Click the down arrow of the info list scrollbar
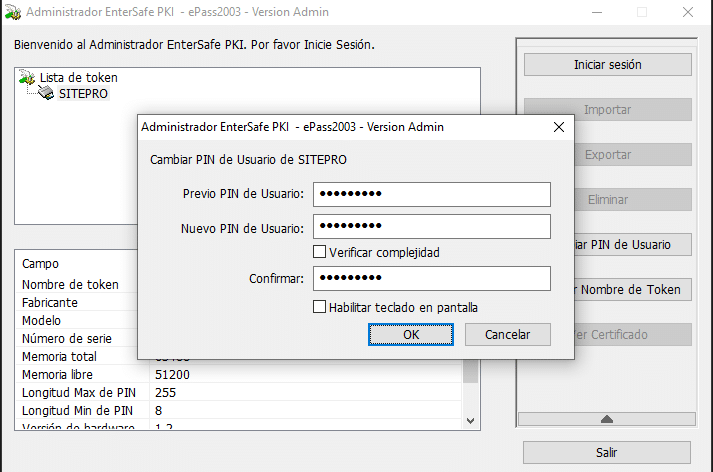 point(471,421)
